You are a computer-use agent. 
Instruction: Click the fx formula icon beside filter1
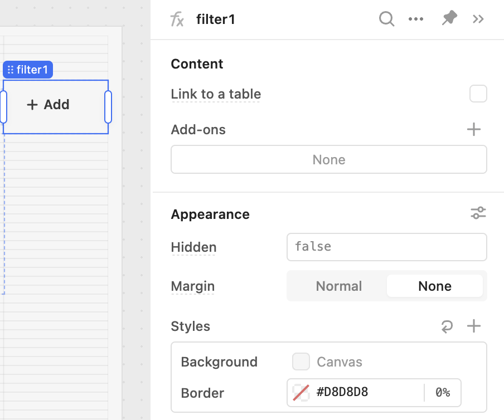(x=177, y=19)
